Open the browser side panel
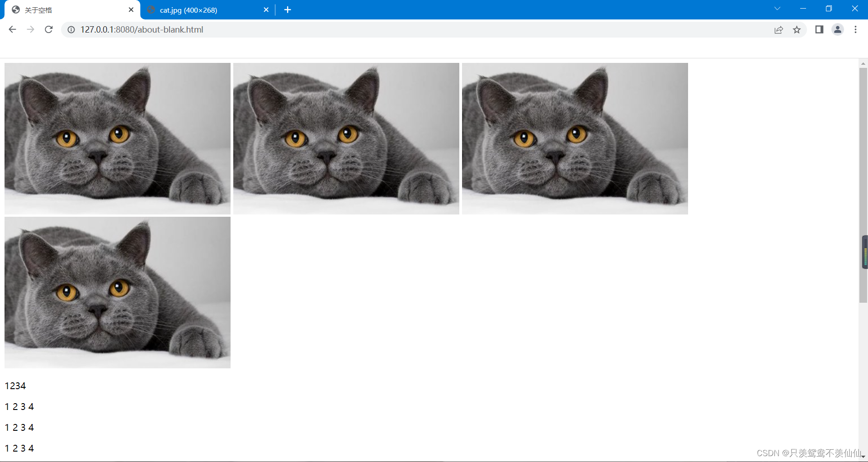The height and width of the screenshot is (462, 868). [x=819, y=29]
